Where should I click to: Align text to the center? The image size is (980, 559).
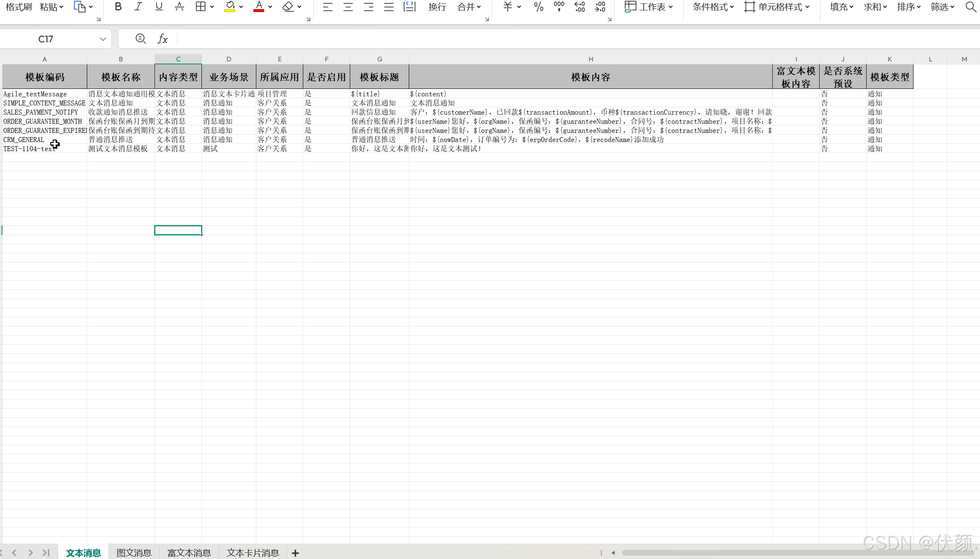[348, 7]
